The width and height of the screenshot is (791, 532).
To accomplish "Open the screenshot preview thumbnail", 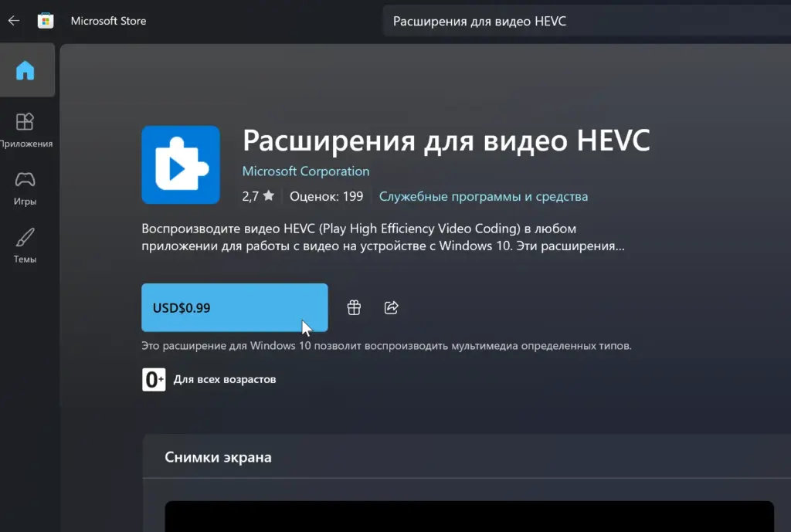I will click(x=469, y=517).
